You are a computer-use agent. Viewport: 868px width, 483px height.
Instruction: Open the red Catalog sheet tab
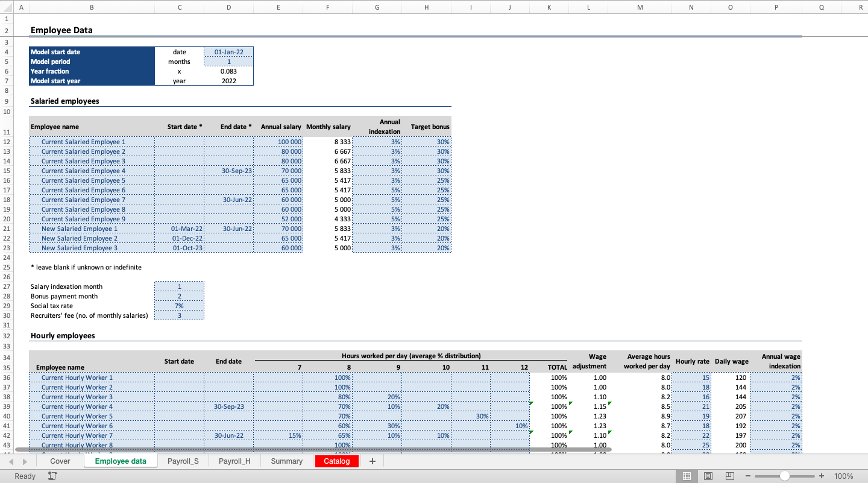[337, 461]
